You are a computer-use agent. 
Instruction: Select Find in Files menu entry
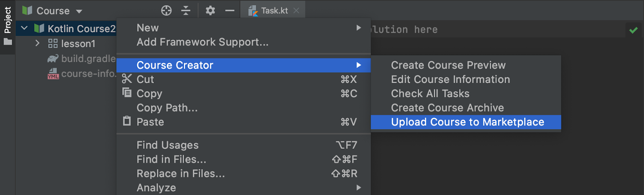[x=171, y=160]
